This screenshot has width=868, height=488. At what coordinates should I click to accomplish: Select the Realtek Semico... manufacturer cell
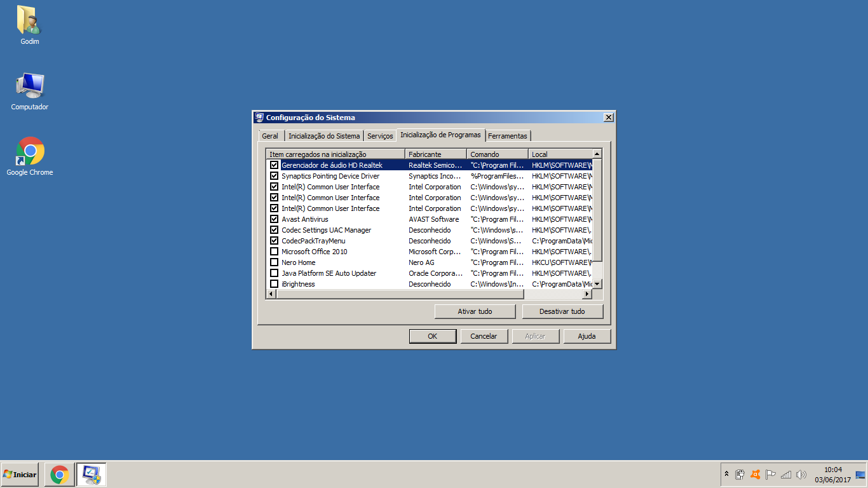click(x=435, y=165)
